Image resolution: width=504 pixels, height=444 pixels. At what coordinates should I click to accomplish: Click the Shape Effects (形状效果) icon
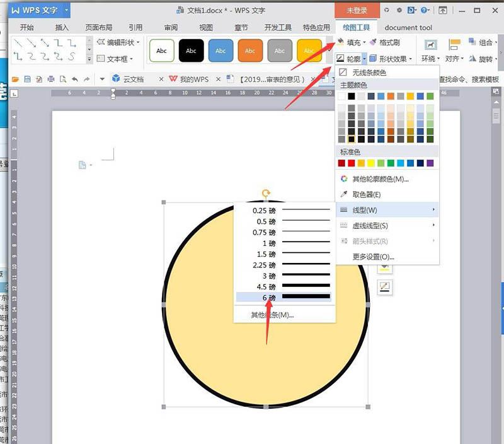pos(372,57)
